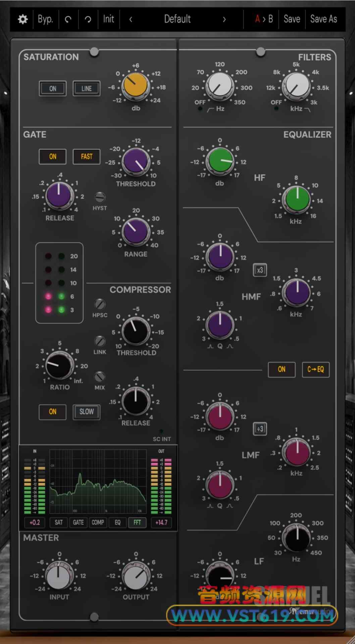Toggle Gate ON switch

[53, 157]
